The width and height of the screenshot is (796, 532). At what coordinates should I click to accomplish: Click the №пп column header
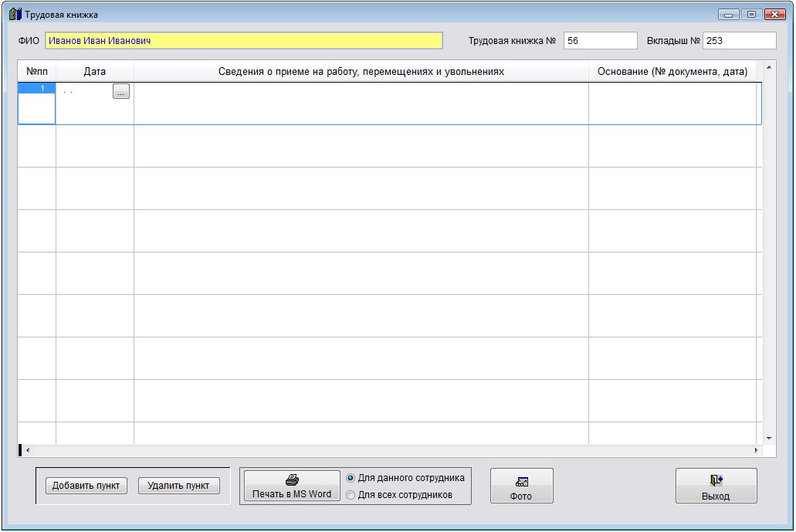tap(36, 72)
